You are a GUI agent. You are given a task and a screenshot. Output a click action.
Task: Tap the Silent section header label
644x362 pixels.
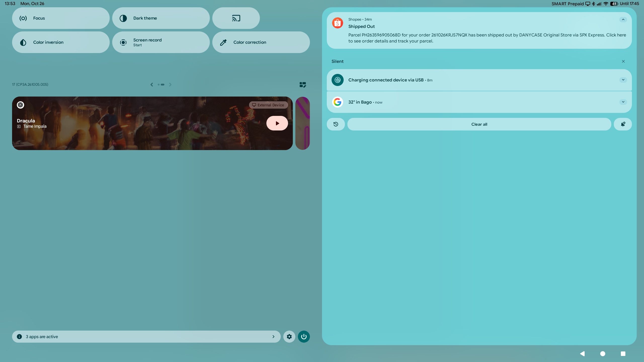click(337, 61)
